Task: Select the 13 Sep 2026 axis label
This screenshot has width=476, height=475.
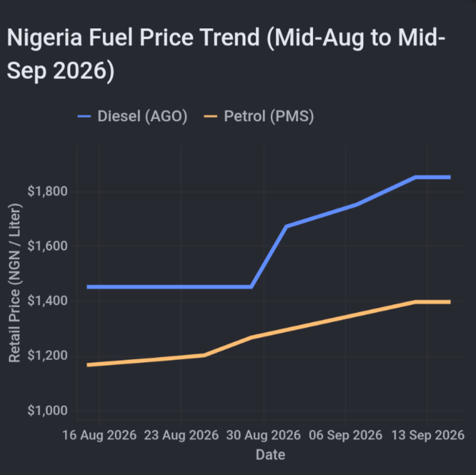Action: (x=428, y=435)
